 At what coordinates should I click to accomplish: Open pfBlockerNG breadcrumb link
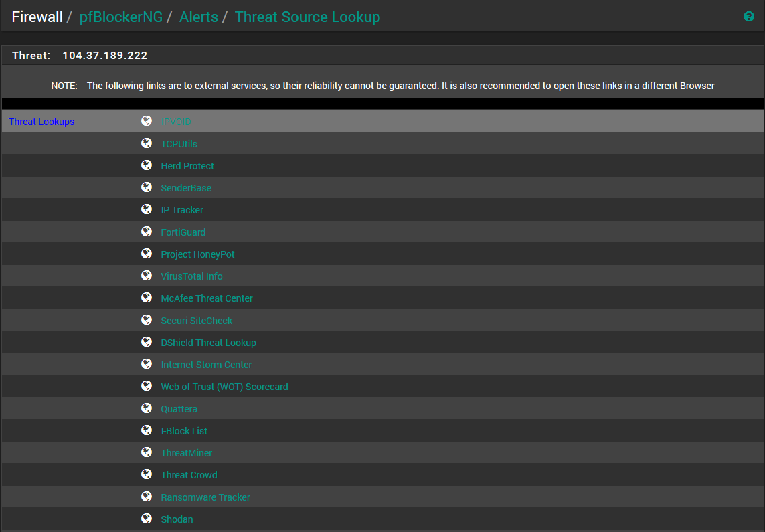(120, 17)
